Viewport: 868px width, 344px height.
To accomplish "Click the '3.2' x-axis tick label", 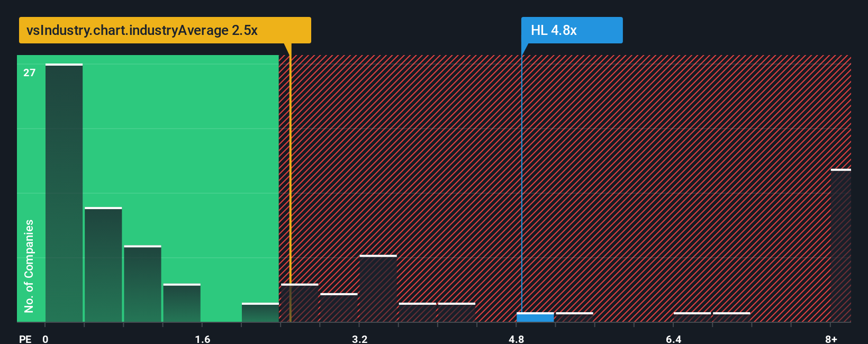I will [360, 339].
